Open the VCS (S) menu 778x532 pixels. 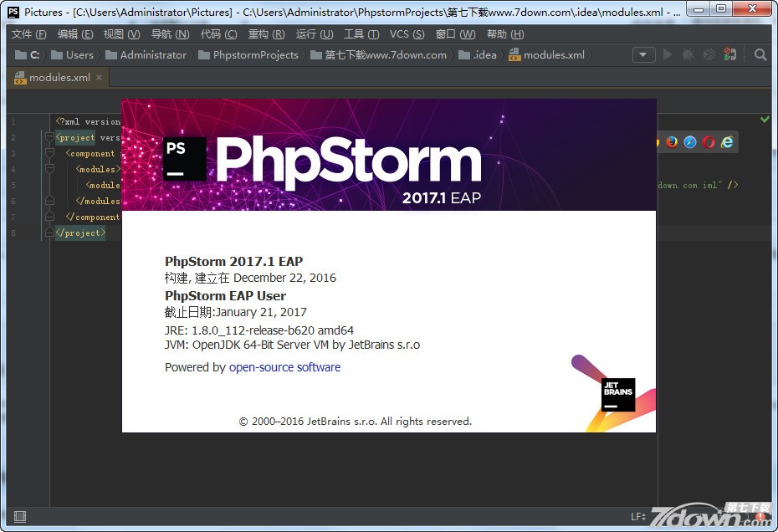tap(407, 33)
